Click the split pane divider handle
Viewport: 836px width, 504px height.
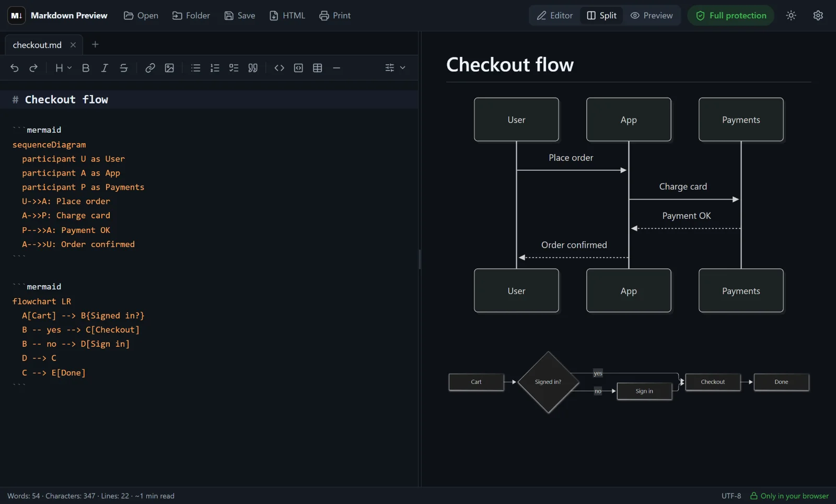pos(420,259)
